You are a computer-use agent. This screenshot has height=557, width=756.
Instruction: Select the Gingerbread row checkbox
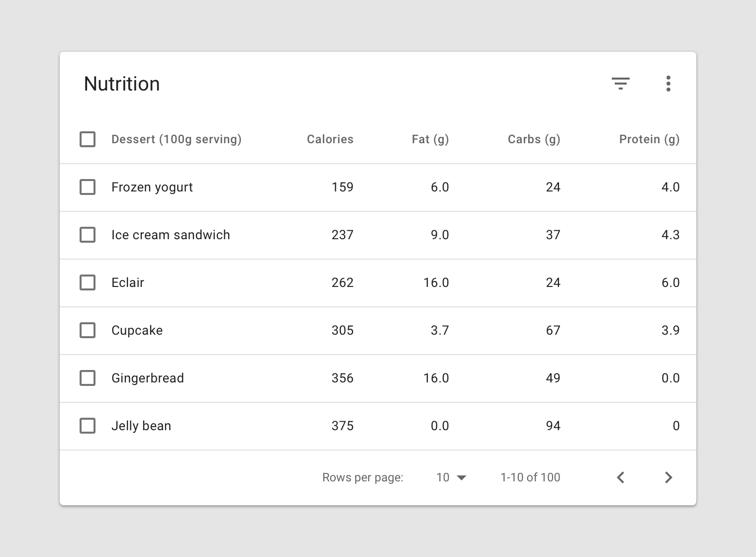point(88,378)
